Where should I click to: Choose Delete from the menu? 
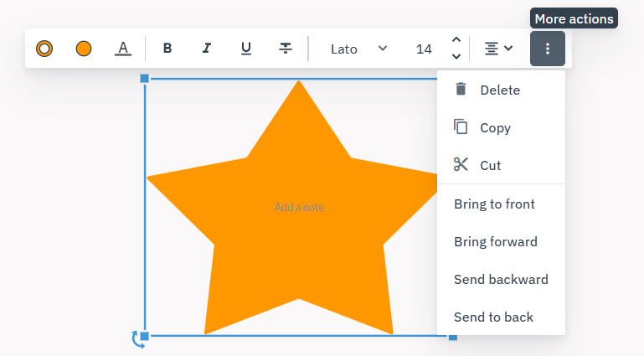click(501, 90)
